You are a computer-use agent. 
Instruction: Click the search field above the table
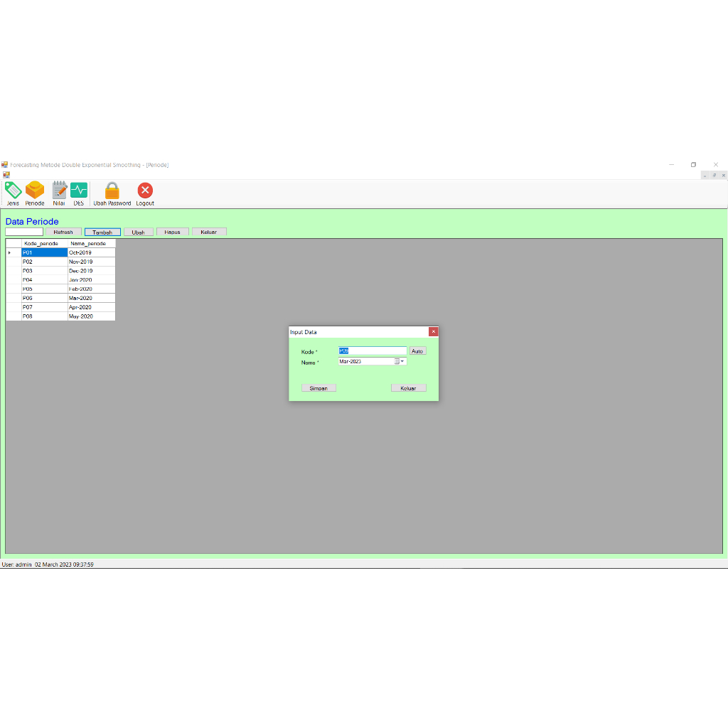[x=24, y=232]
